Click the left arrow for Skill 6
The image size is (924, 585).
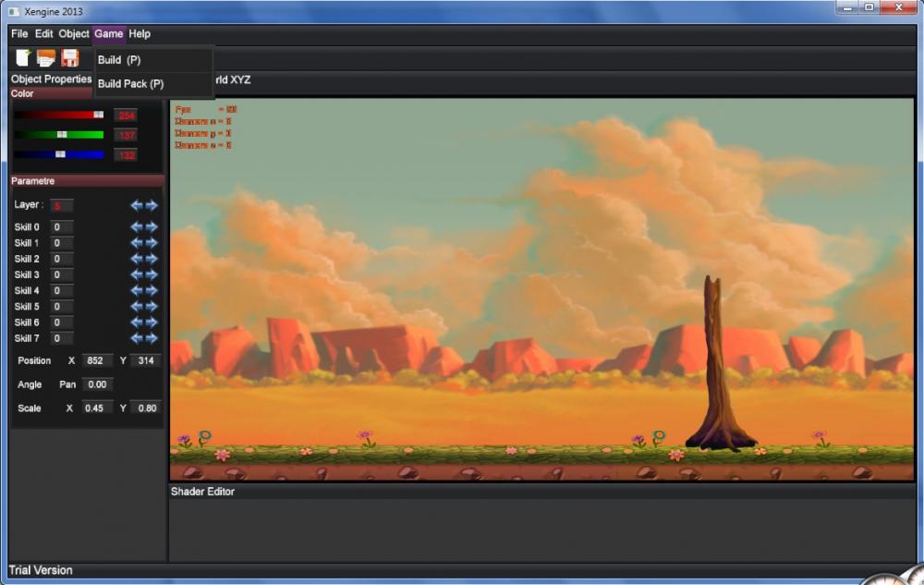tap(137, 323)
